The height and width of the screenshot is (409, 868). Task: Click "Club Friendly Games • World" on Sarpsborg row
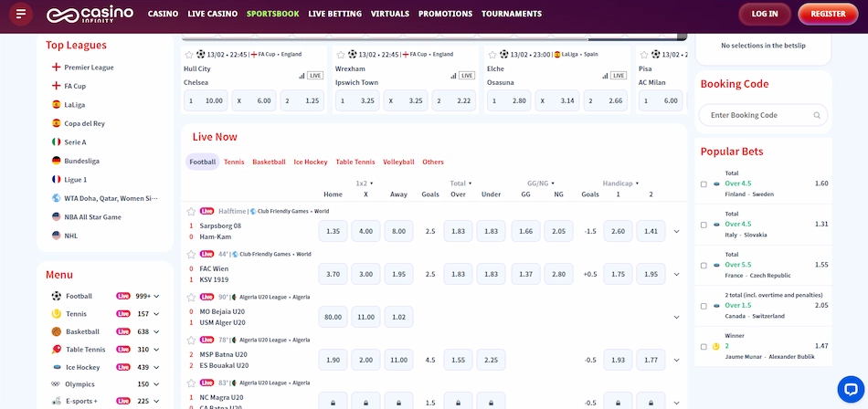[x=293, y=211]
